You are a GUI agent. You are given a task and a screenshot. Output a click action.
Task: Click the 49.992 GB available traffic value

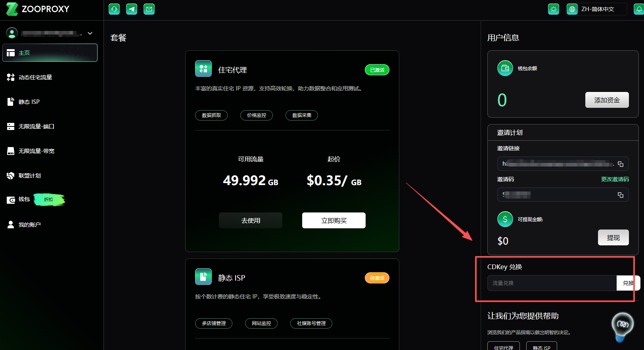(251, 181)
